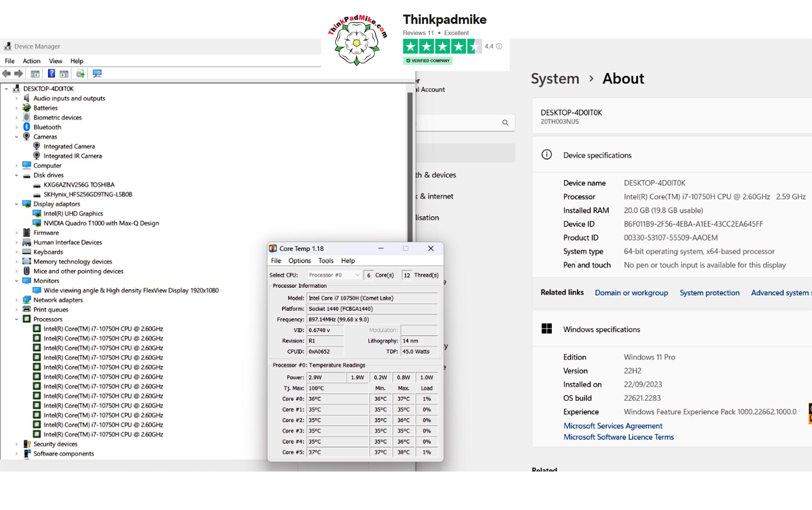The height and width of the screenshot is (510, 812).
Task: Click the NVIDIA Quadro T1000 adapter icon
Action: (37, 223)
